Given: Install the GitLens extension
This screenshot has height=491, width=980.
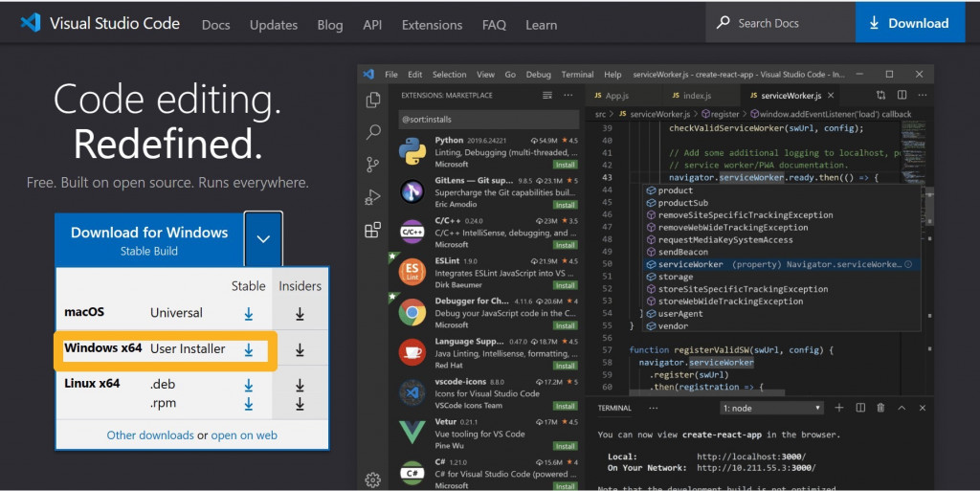Looking at the screenshot, I should click(x=565, y=205).
